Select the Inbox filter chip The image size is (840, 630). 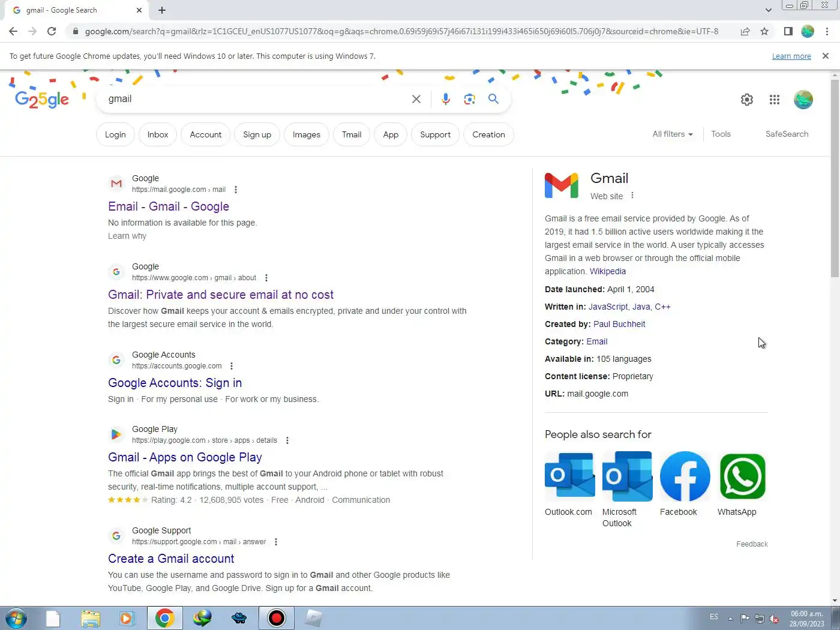pyautogui.click(x=158, y=134)
